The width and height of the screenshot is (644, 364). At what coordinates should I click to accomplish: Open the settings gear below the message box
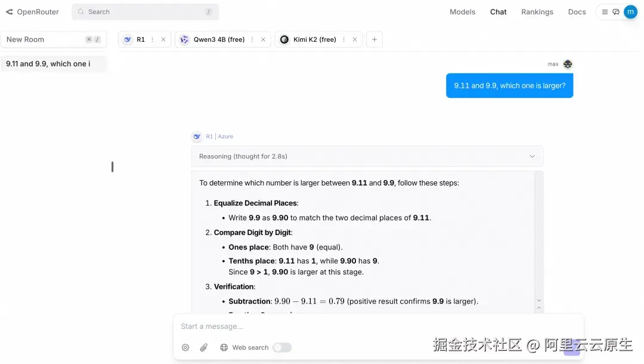click(185, 347)
